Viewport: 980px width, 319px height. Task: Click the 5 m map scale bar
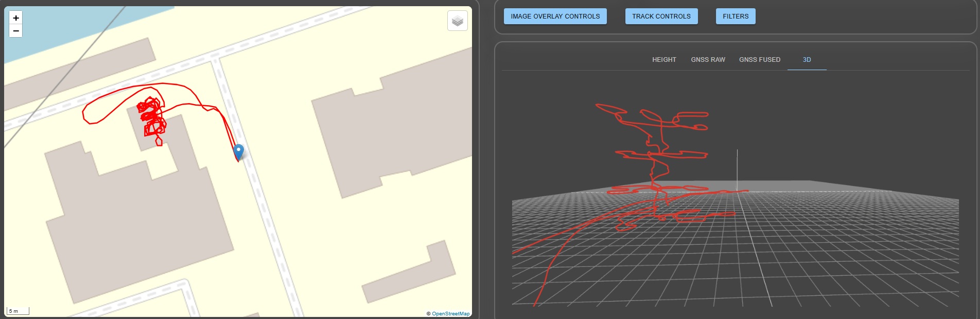[x=18, y=311]
